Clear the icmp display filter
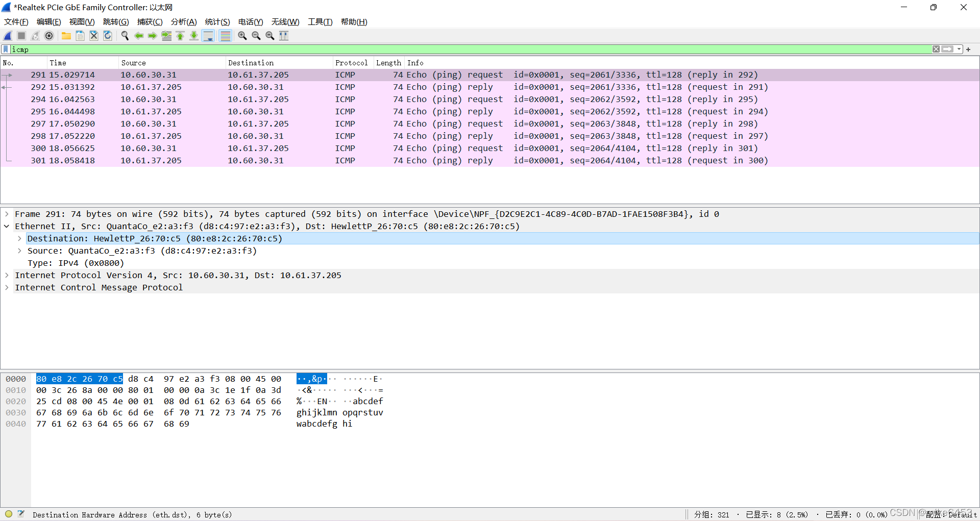This screenshot has height=521, width=980. 936,49
